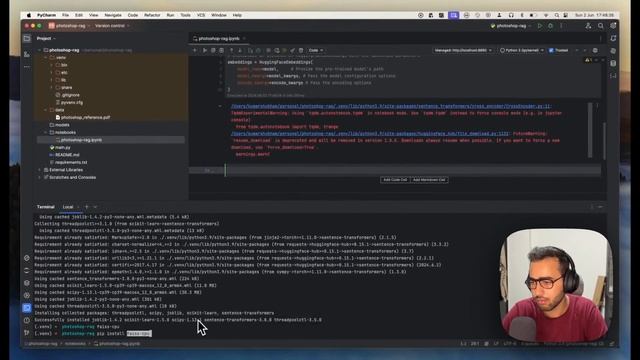The height and width of the screenshot is (360, 640).
Task: Open IDE settings gear in title bar
Action: pos(613,26)
